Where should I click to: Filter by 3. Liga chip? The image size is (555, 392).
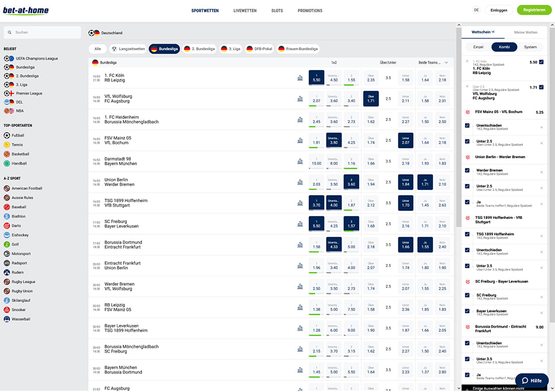(231, 49)
